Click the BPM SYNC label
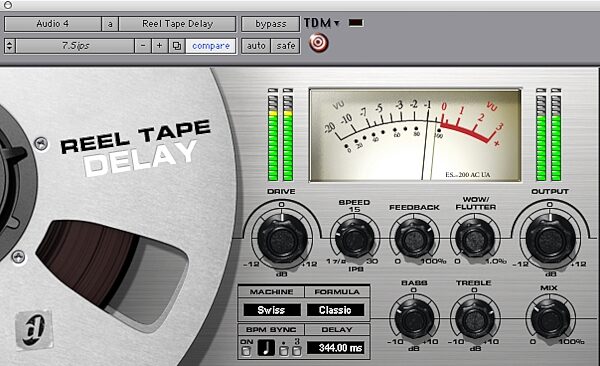The height and width of the screenshot is (366, 600). [271, 329]
